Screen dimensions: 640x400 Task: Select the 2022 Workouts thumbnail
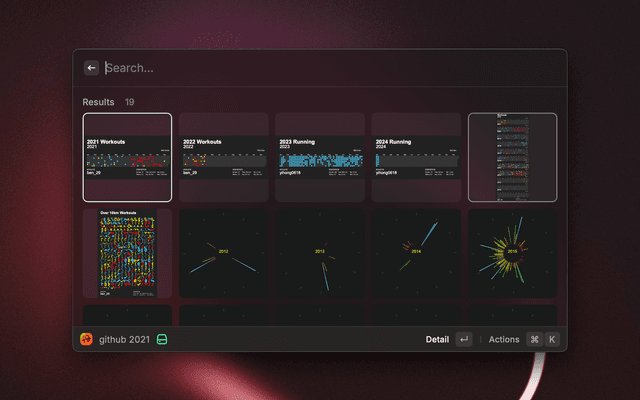point(223,157)
